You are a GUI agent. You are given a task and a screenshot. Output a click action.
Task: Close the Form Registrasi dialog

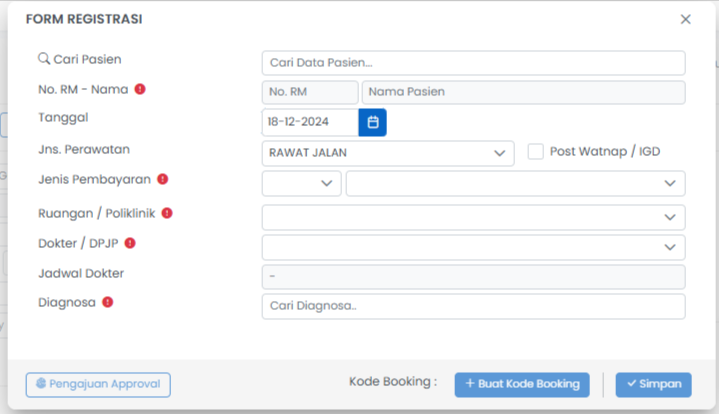tap(685, 19)
